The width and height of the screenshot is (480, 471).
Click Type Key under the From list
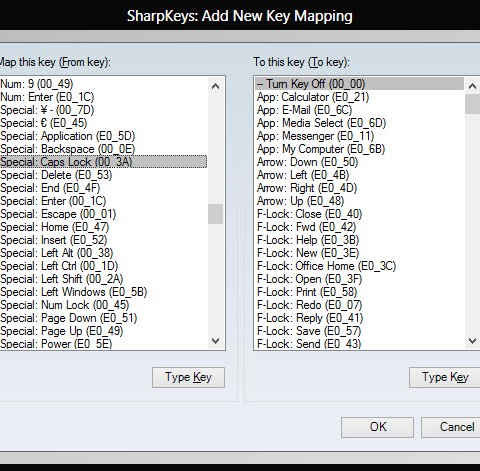(x=188, y=377)
